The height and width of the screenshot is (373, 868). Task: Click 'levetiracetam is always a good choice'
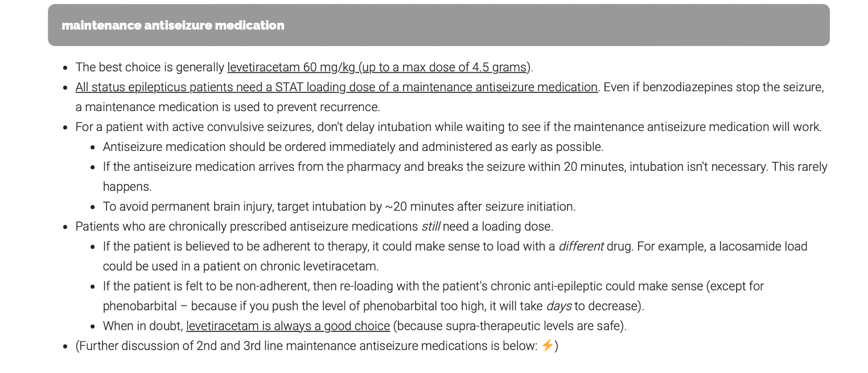(x=287, y=326)
